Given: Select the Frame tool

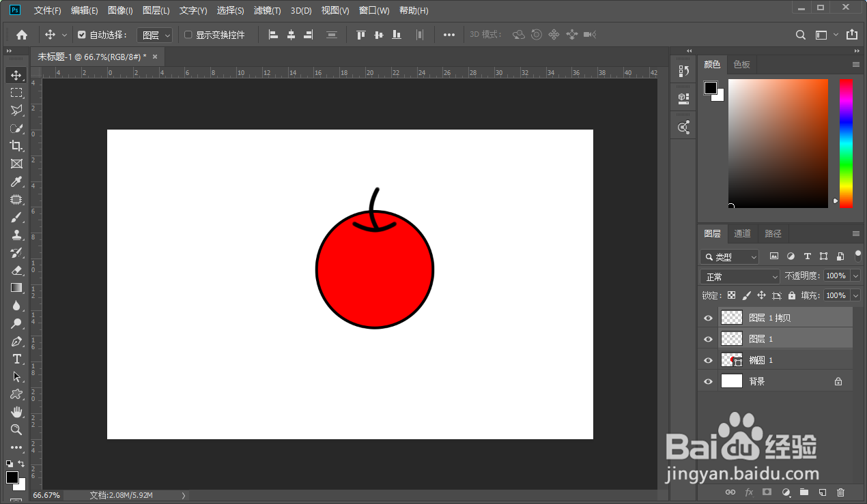Looking at the screenshot, I should (x=16, y=164).
